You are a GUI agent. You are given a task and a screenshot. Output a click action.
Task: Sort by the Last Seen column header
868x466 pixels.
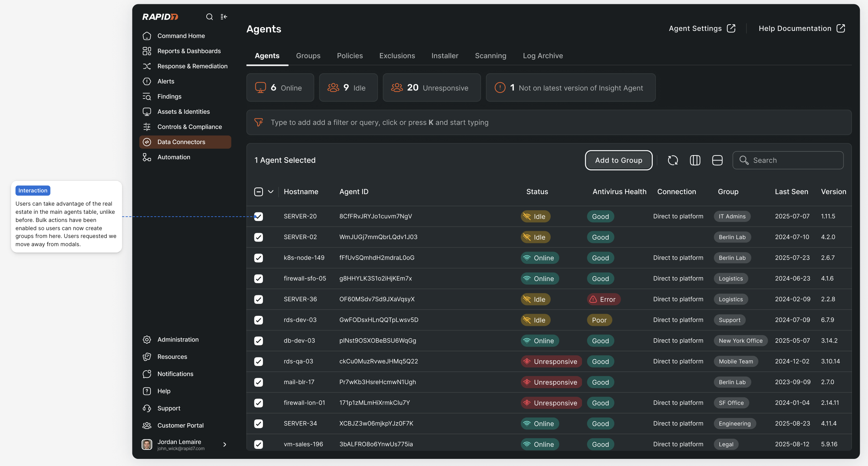pyautogui.click(x=792, y=192)
